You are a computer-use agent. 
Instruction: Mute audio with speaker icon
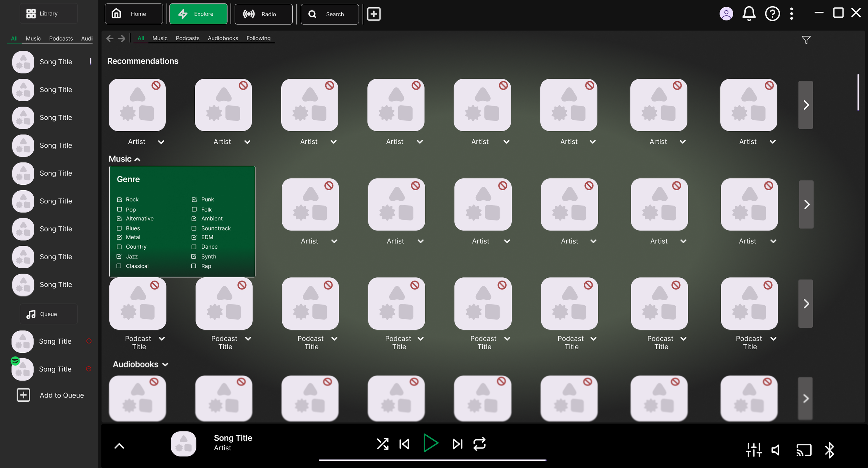coord(776,450)
